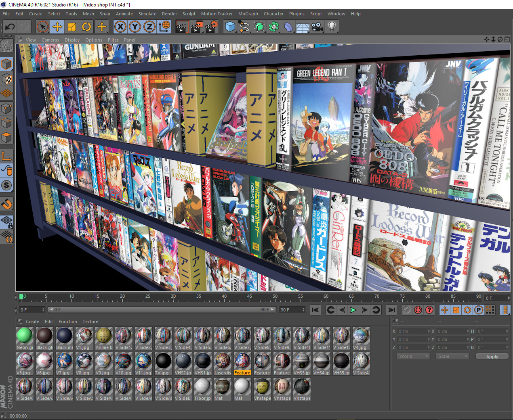Toggle Y axis lock
The width and height of the screenshot is (513, 420).
135,27
